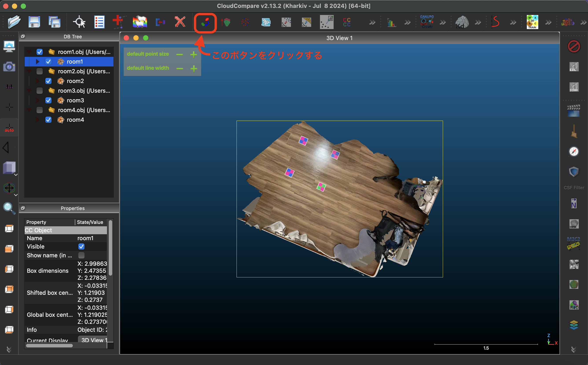Open the point list picking icon
The height and width of the screenshot is (365, 588).
tap(99, 22)
